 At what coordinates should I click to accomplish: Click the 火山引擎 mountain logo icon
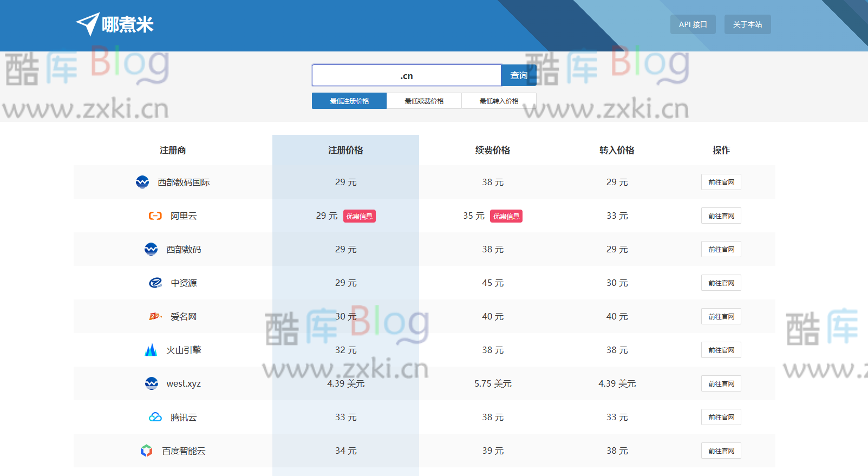click(x=151, y=350)
